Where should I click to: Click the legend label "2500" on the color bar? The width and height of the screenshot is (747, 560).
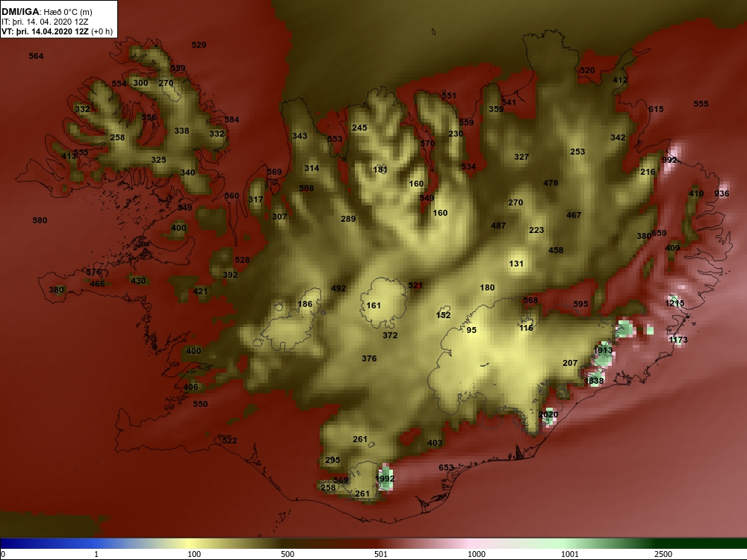[663, 554]
